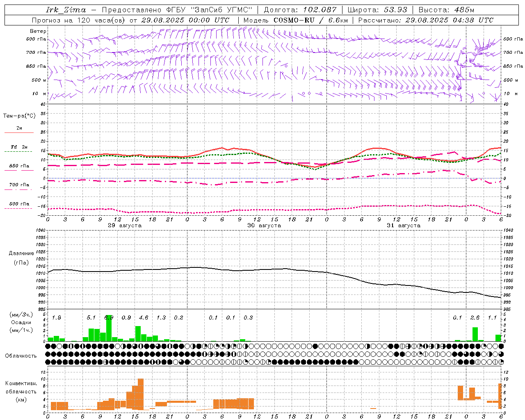
Task: Click the dash-dot line sample under "700 гПа" legend
Action: [x=19, y=189]
